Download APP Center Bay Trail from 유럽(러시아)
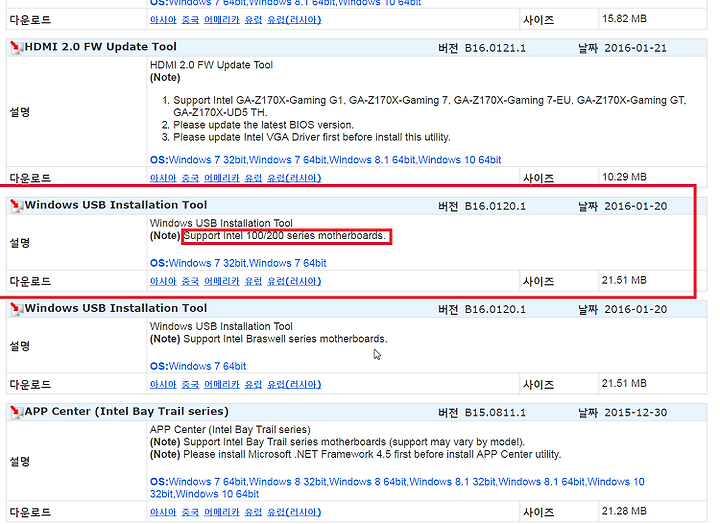Image resolution: width=720 pixels, height=524 pixels. [294, 512]
